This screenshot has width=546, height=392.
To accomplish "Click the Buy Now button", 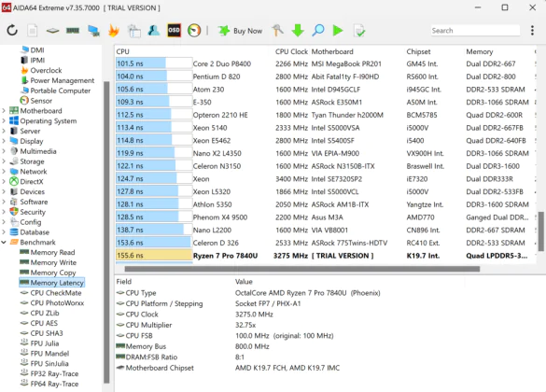I will [240, 31].
